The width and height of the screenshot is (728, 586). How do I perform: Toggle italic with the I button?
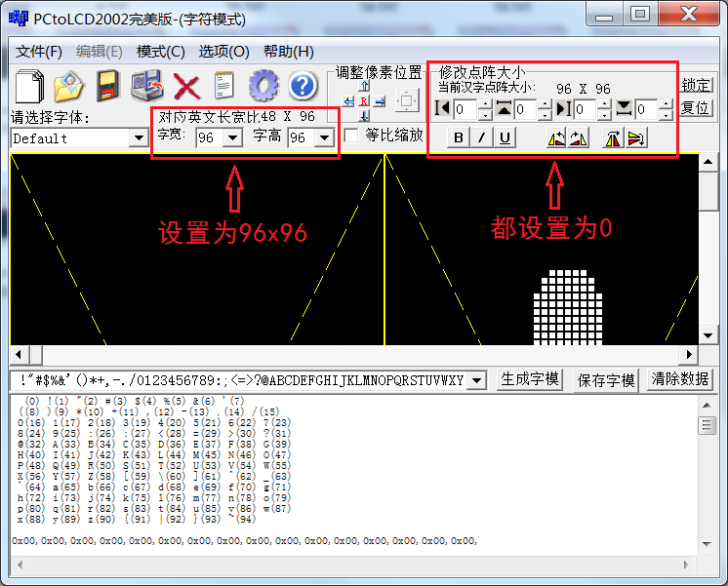coord(482,137)
